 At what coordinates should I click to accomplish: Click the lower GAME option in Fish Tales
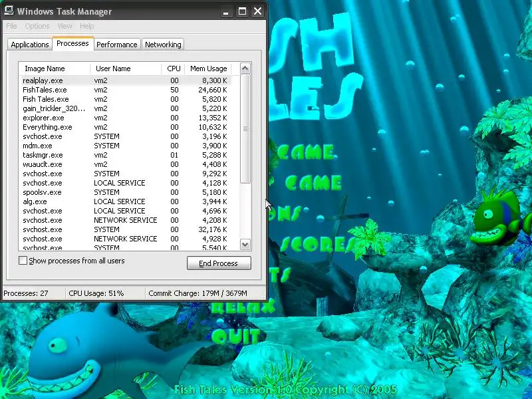coord(313,182)
